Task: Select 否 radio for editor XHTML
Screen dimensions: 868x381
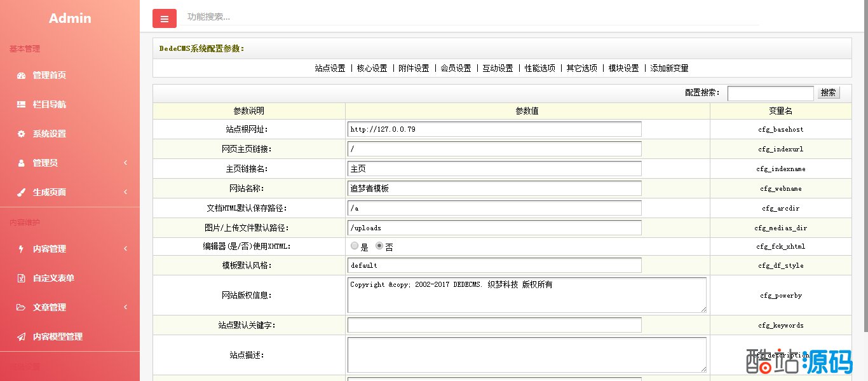Action: (x=379, y=246)
